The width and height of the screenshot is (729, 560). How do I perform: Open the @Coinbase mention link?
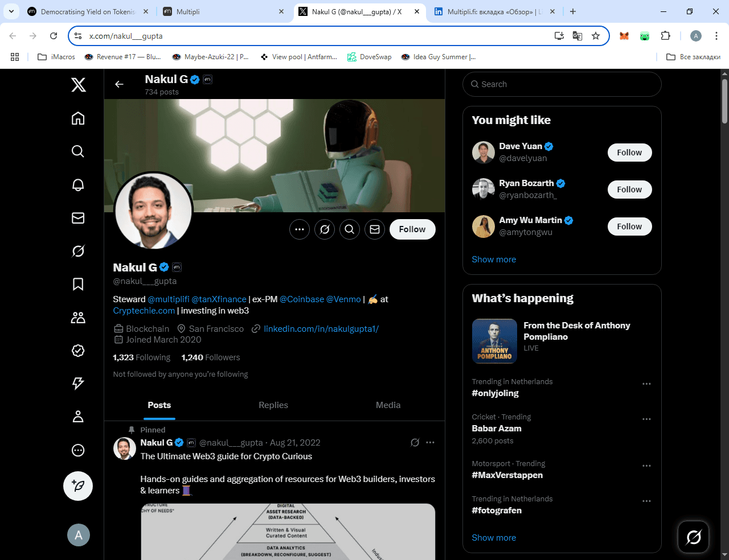(x=302, y=299)
